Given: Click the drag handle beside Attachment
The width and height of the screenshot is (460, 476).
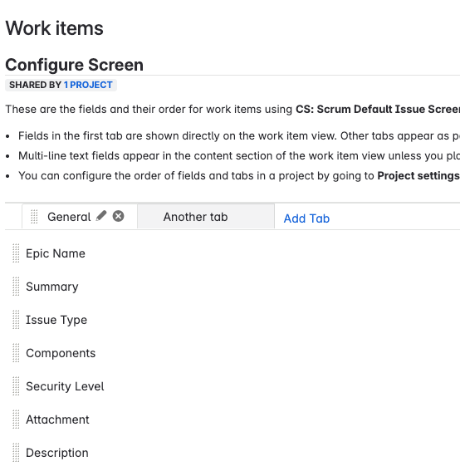Looking at the screenshot, I should click(x=16, y=420).
